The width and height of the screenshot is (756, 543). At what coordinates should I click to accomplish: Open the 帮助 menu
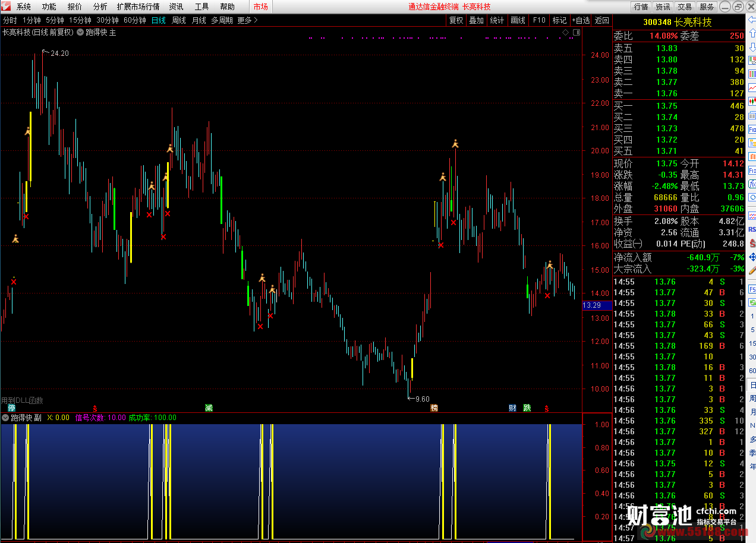pos(227,7)
